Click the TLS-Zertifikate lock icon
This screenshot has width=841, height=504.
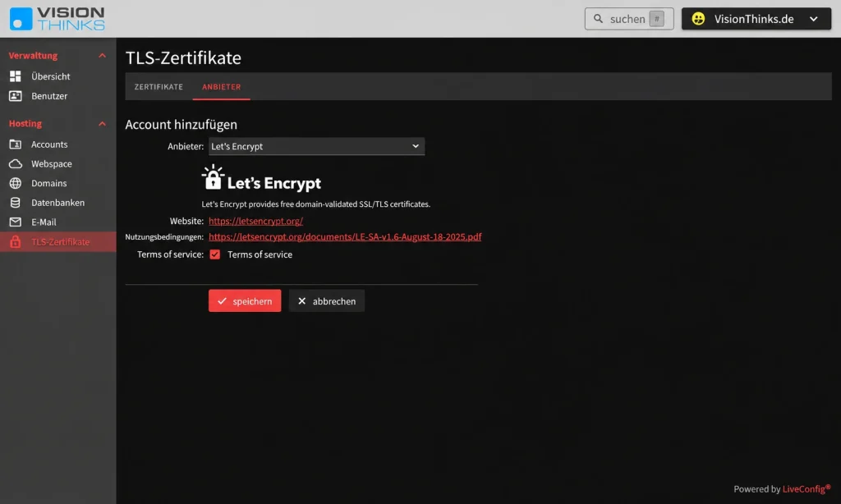point(16,242)
